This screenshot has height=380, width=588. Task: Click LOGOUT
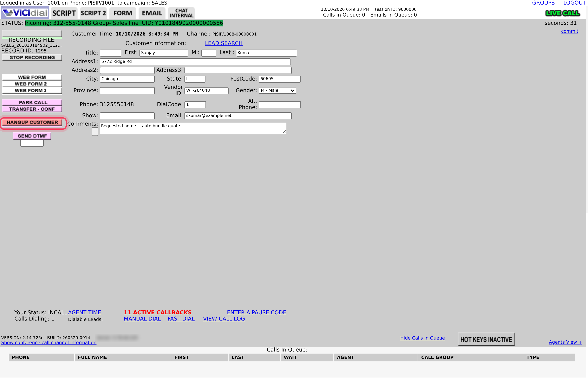574,3
